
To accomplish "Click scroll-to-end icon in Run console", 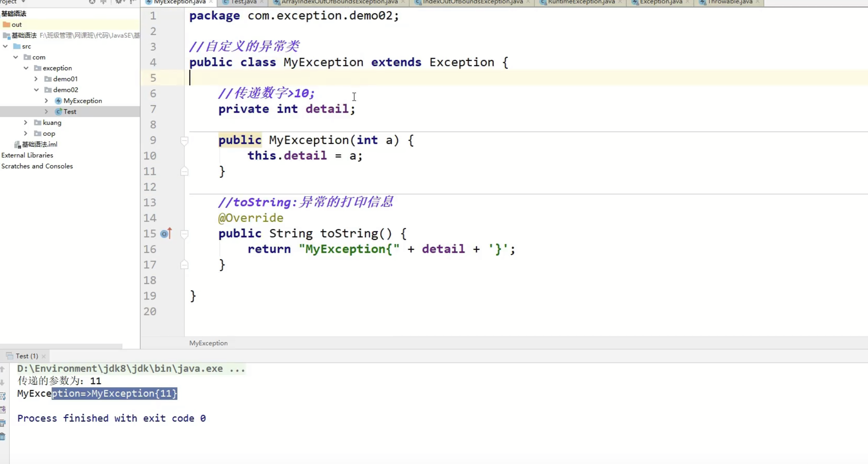I will coord(3,409).
